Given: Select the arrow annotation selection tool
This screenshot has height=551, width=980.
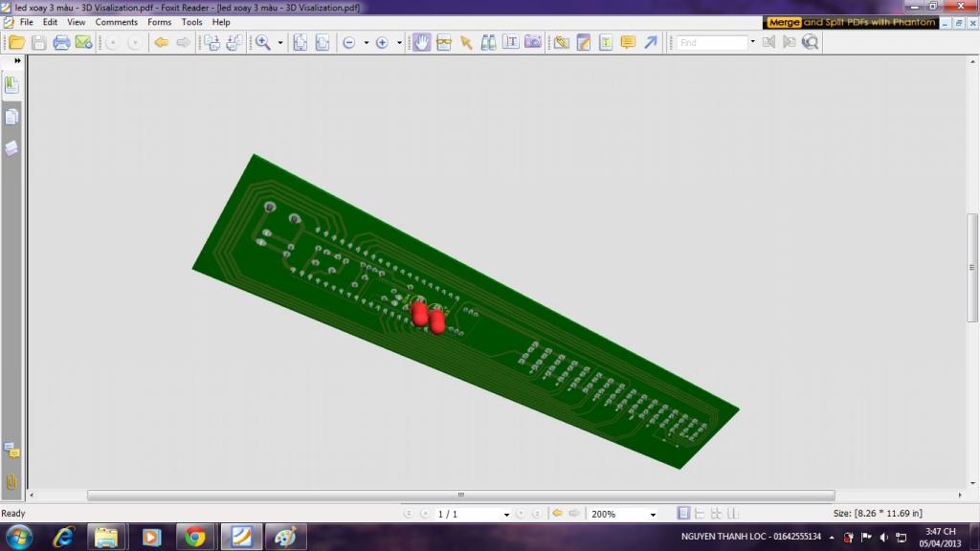Looking at the screenshot, I should pos(466,42).
